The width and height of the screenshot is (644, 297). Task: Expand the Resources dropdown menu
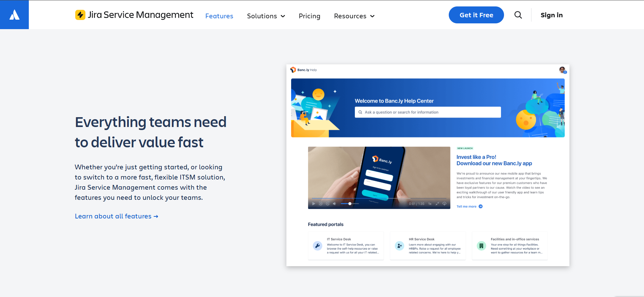tap(354, 16)
